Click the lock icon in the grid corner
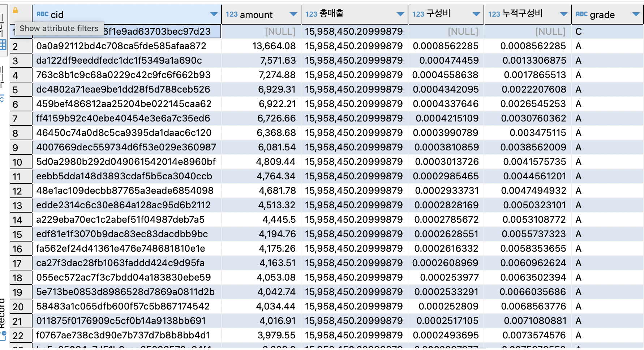This screenshot has width=644, height=350. pos(16,10)
